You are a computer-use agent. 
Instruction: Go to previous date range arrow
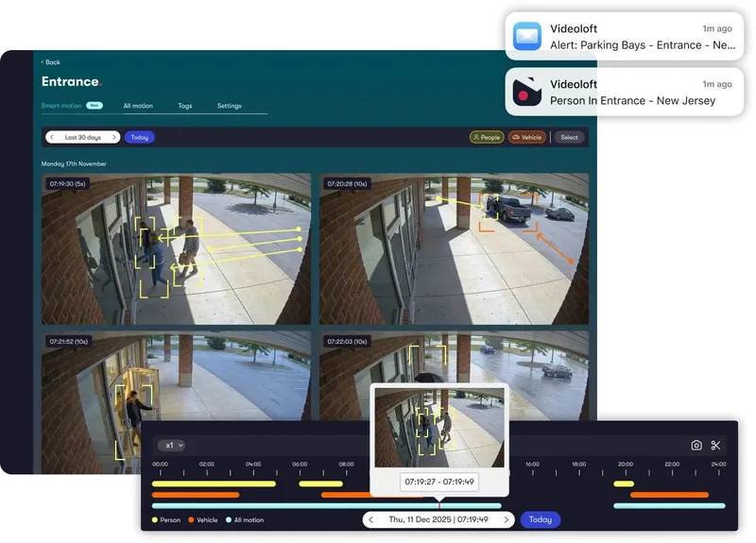pyautogui.click(x=52, y=137)
